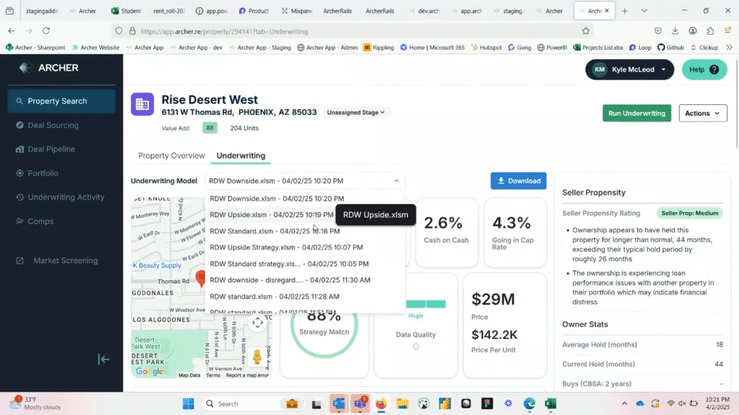Open the Actions dropdown
This screenshot has width=739, height=415.
(703, 113)
